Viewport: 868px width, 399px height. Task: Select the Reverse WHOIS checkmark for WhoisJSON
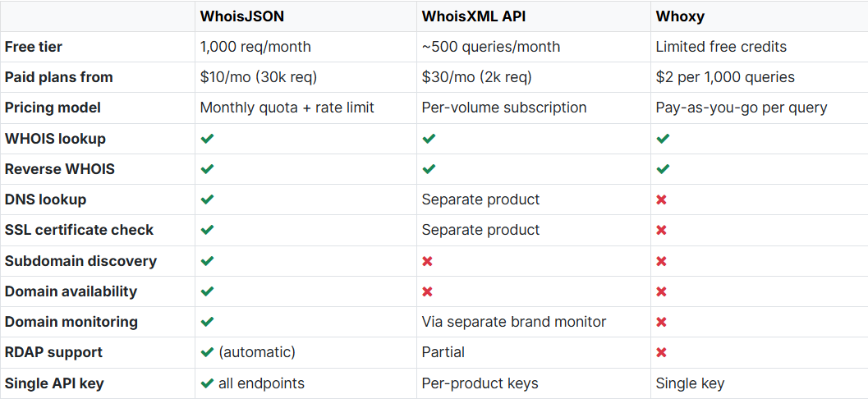[207, 169]
